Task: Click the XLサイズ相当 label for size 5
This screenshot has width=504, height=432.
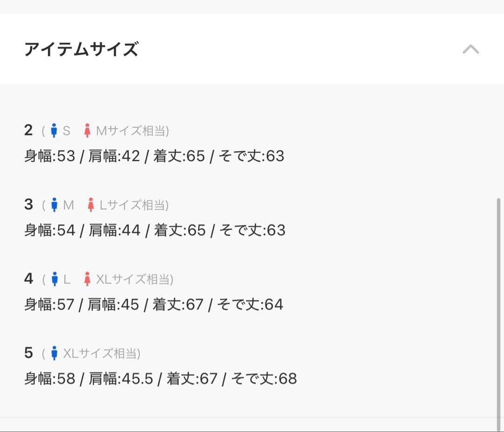Action: click(101, 354)
